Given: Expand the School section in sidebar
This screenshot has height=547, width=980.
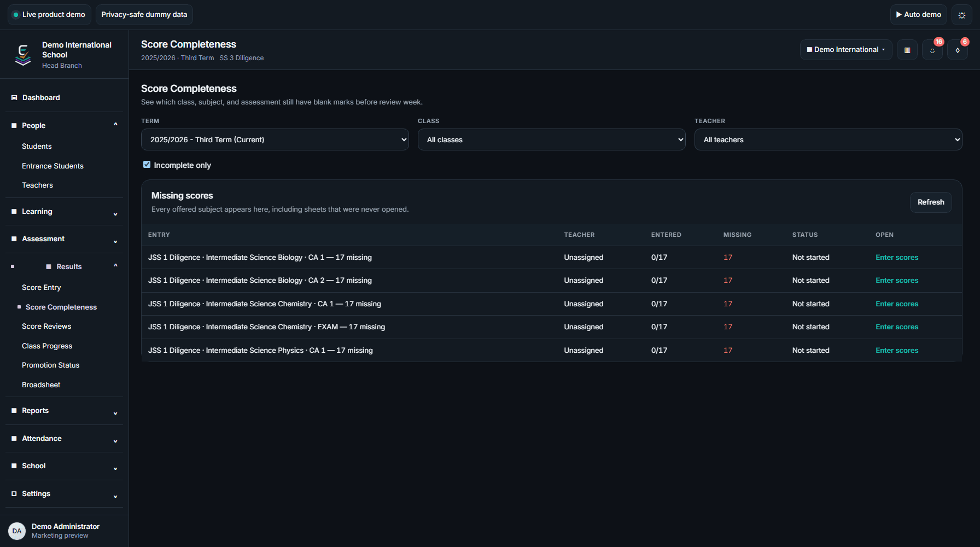Looking at the screenshot, I should [x=65, y=466].
